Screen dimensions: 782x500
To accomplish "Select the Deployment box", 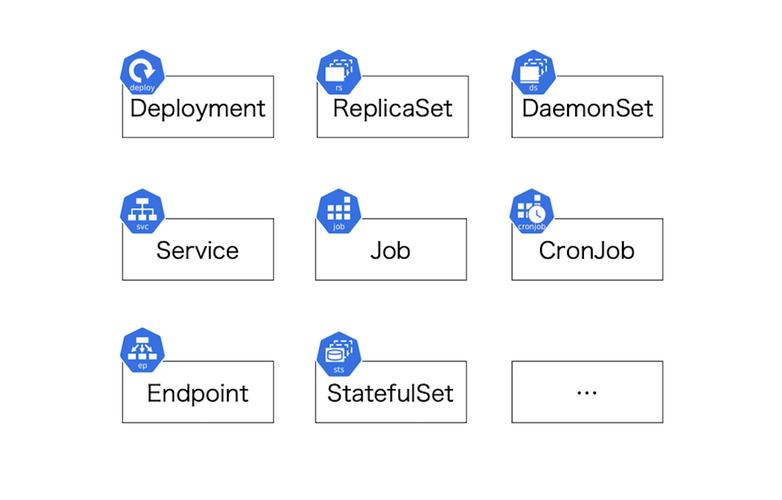I will click(198, 107).
